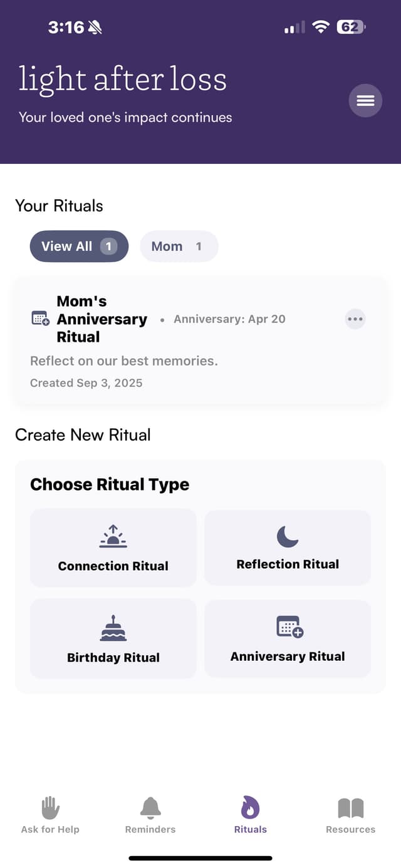
Task: Click the flame Rituals icon
Action: (x=250, y=808)
